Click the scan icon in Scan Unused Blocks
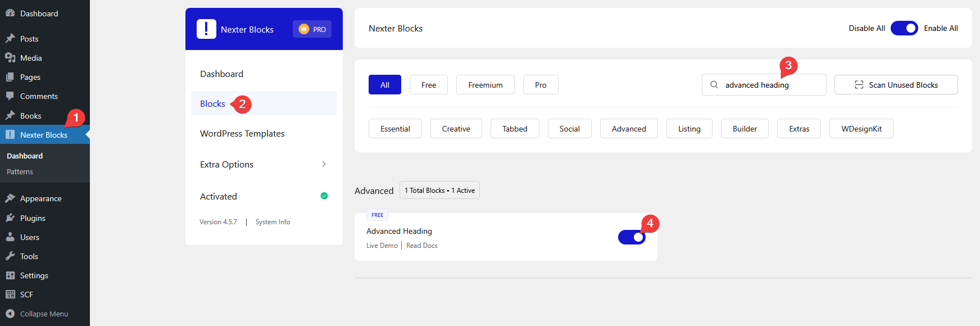This screenshot has height=326, width=980. (859, 85)
